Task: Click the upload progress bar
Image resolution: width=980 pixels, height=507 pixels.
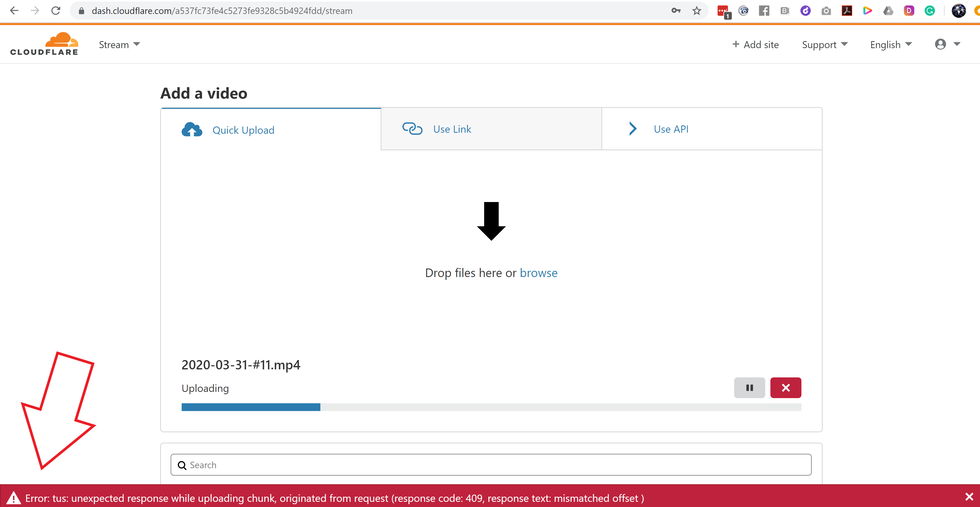Action: (x=491, y=407)
